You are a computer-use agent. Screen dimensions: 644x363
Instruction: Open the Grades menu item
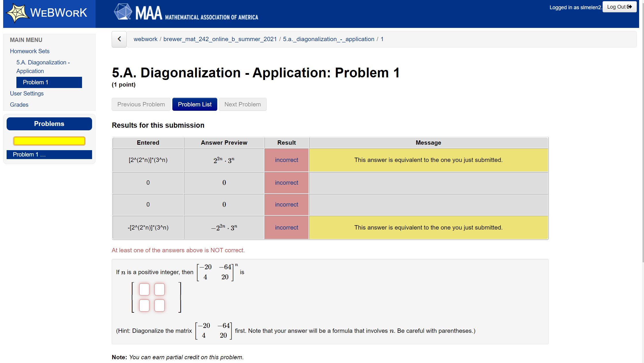[19, 105]
